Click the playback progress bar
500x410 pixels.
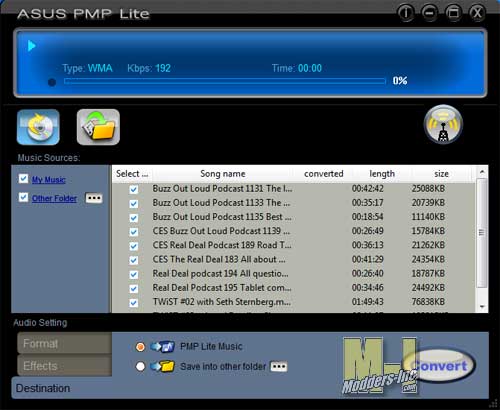pyautogui.click(x=225, y=81)
